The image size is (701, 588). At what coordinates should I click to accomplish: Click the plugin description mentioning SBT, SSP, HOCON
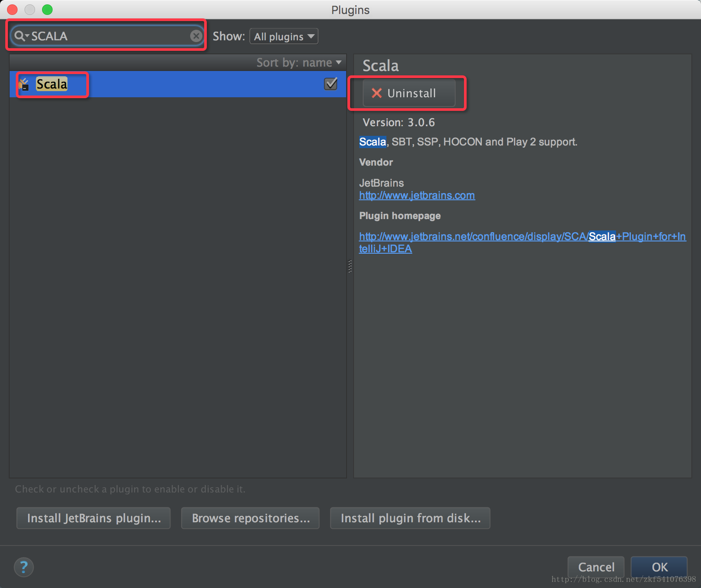[x=468, y=142]
